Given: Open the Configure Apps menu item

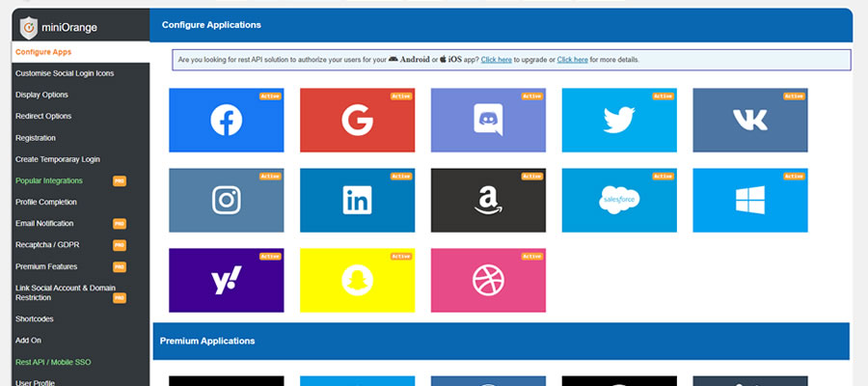Looking at the screenshot, I should click(x=81, y=52).
